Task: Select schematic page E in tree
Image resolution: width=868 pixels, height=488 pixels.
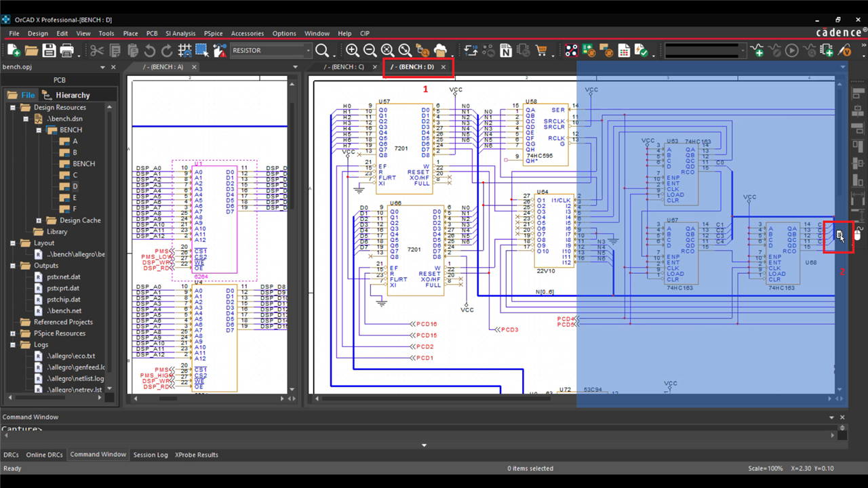Action: 75,197
